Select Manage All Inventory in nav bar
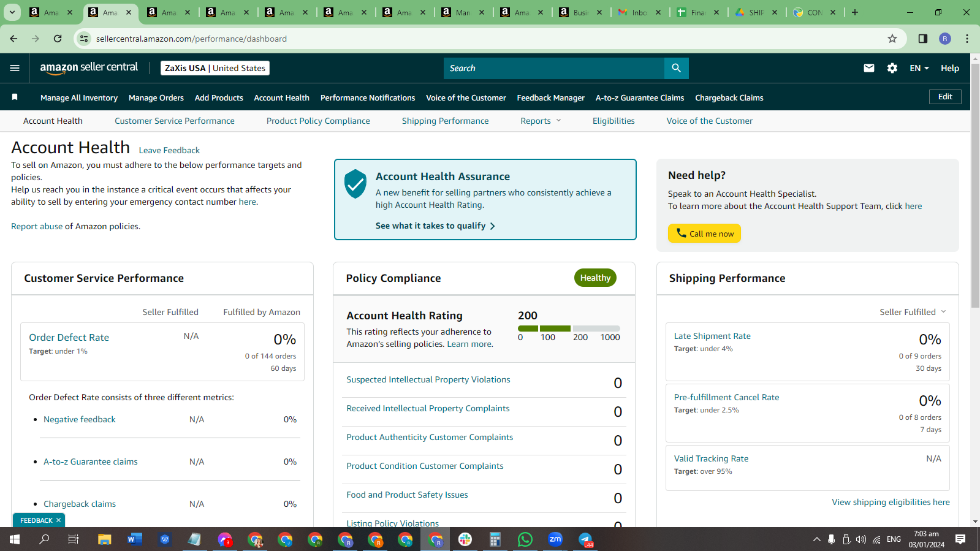980x551 pixels. [x=79, y=97]
